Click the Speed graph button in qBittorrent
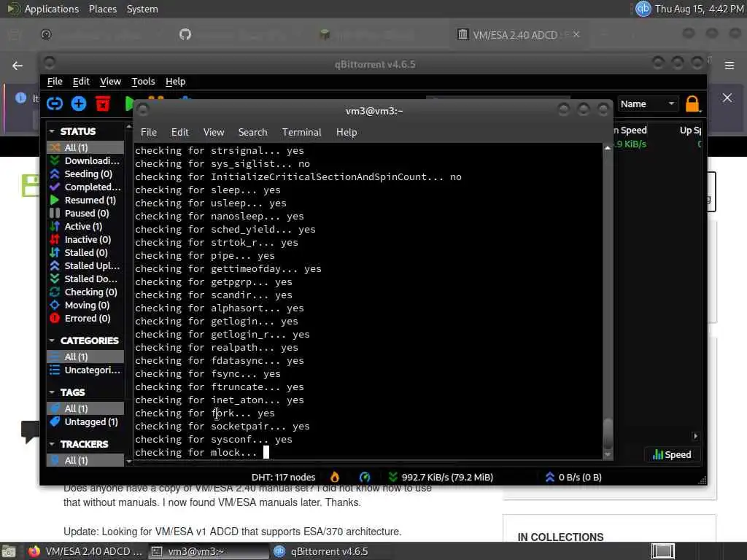747x560 pixels. tap(672, 455)
